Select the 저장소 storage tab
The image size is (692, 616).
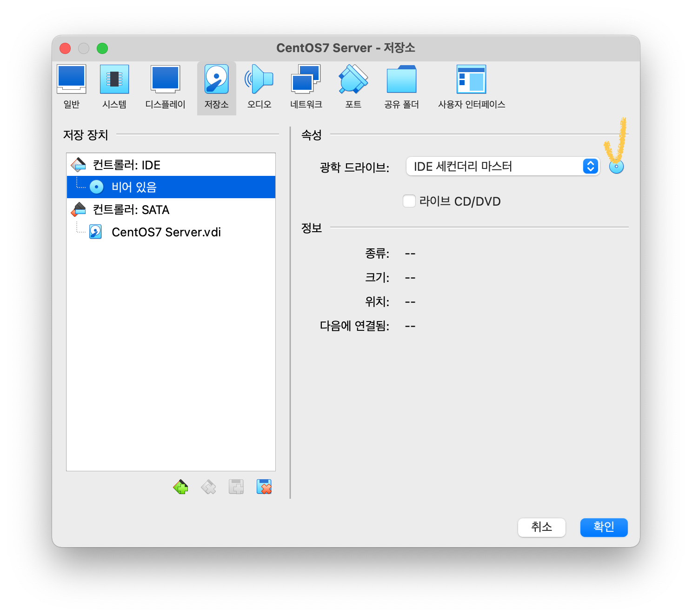coord(217,87)
